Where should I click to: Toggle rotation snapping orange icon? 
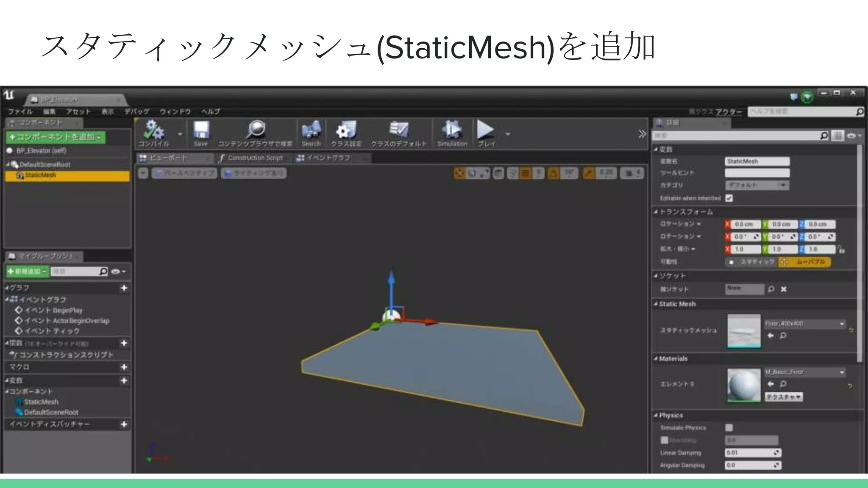[x=553, y=173]
